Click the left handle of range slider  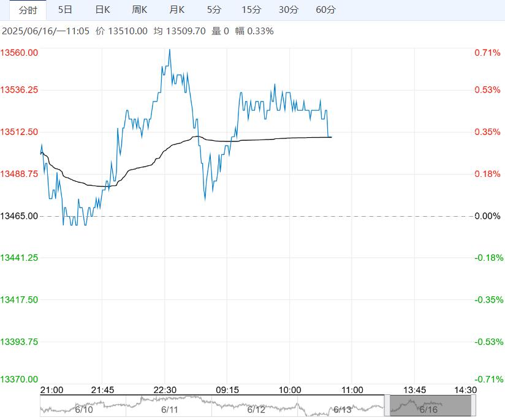coord(387,406)
